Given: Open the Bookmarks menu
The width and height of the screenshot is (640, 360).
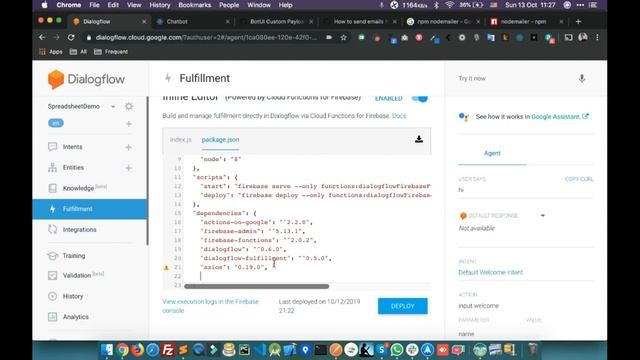Looking at the screenshot, I should pyautogui.click(x=195, y=5).
